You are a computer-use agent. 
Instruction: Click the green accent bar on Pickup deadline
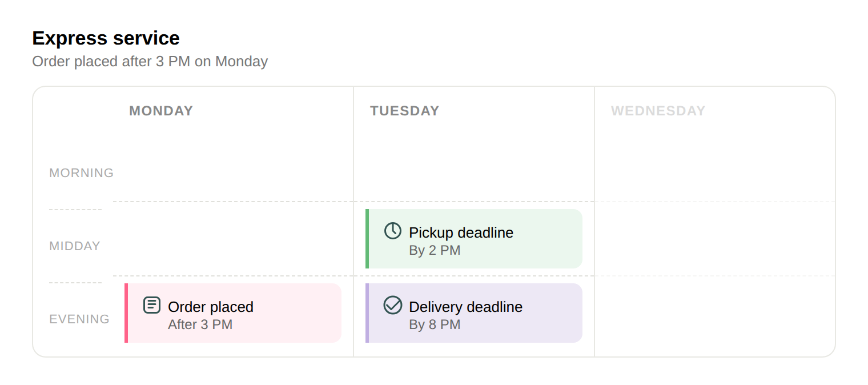pos(367,239)
